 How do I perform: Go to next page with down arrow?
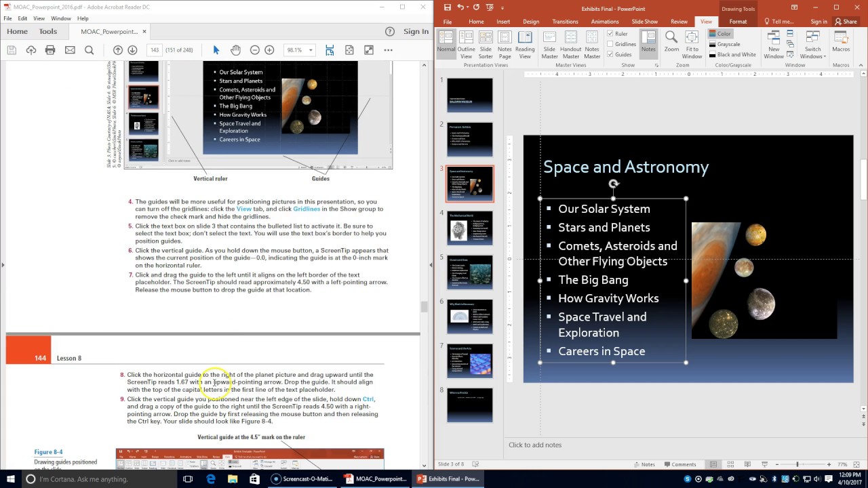(132, 50)
